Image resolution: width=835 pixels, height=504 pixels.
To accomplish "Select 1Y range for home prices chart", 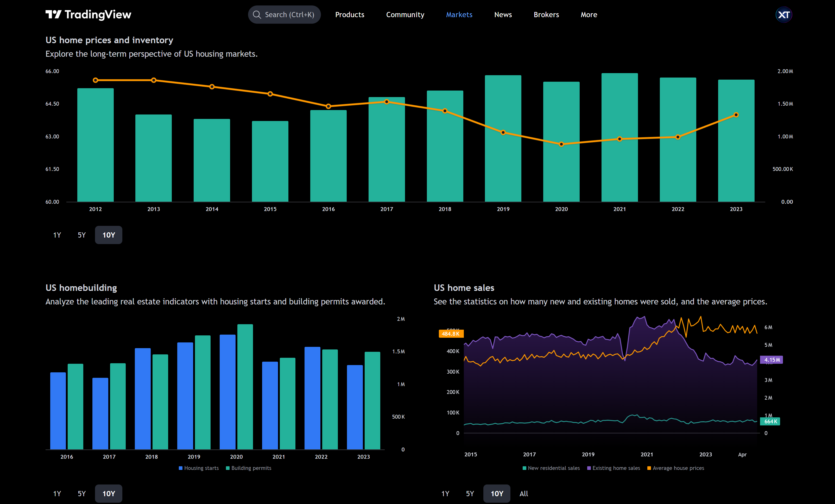I will point(57,235).
